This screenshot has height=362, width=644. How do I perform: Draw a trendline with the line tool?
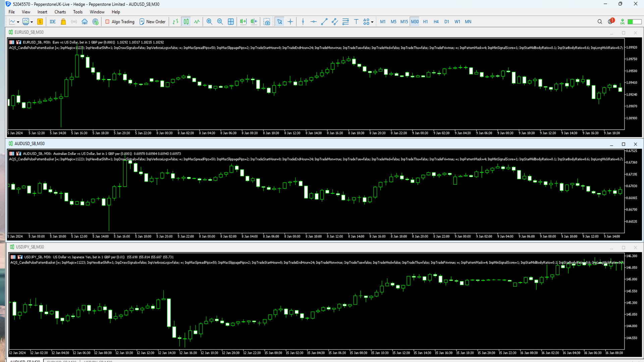coord(324,22)
